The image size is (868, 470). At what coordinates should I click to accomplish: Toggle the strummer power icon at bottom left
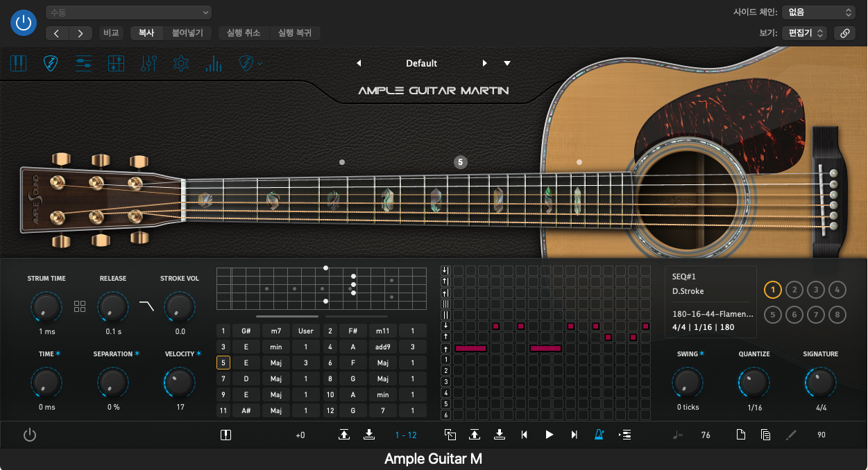(30, 435)
